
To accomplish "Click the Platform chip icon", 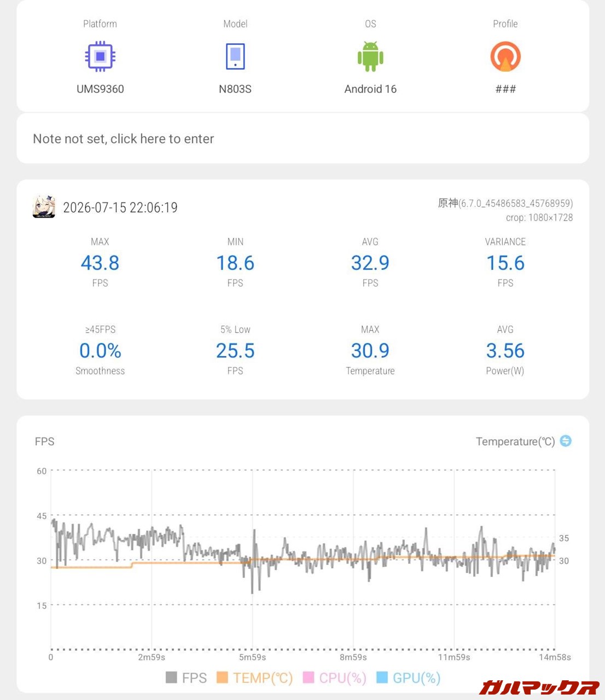I will coord(100,56).
